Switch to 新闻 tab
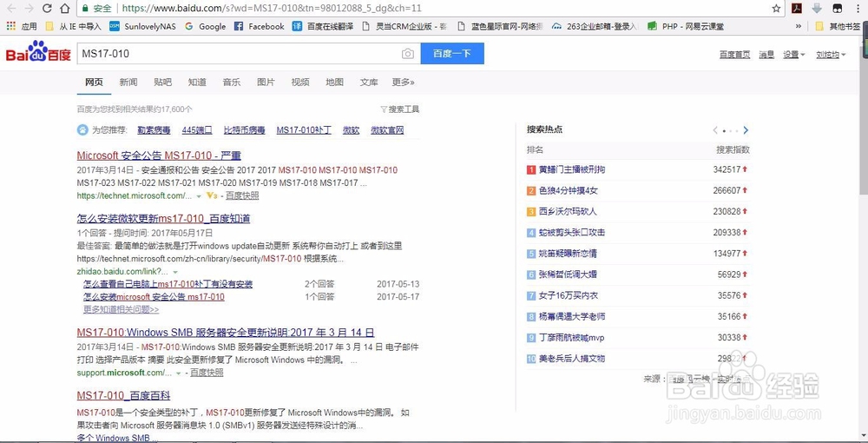The width and height of the screenshot is (868, 443). 128,82
